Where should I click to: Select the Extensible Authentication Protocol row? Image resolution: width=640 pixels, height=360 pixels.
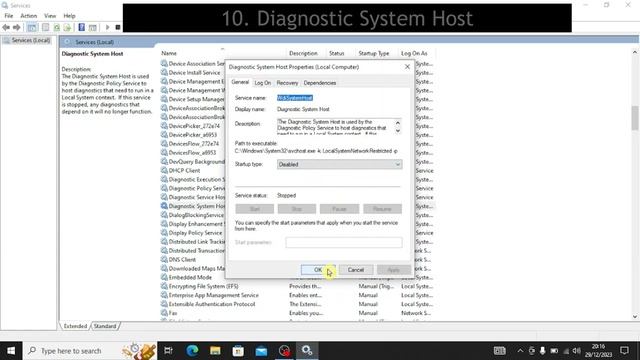tap(297, 304)
